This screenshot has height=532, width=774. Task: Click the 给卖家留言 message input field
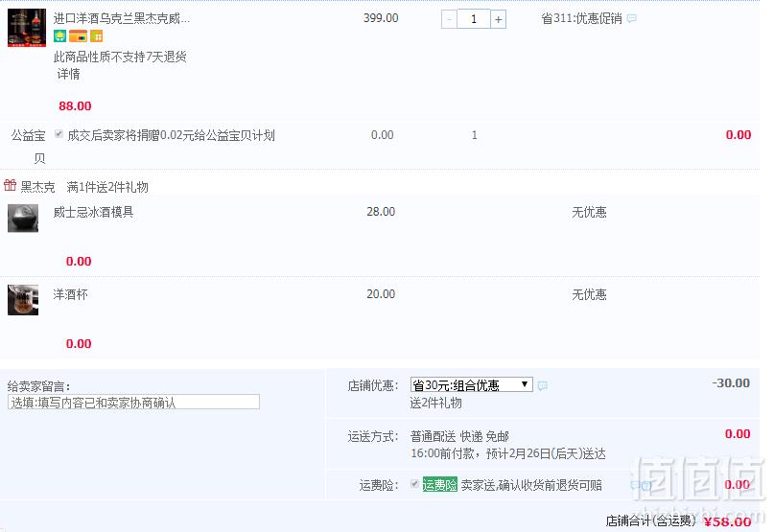[x=133, y=403]
